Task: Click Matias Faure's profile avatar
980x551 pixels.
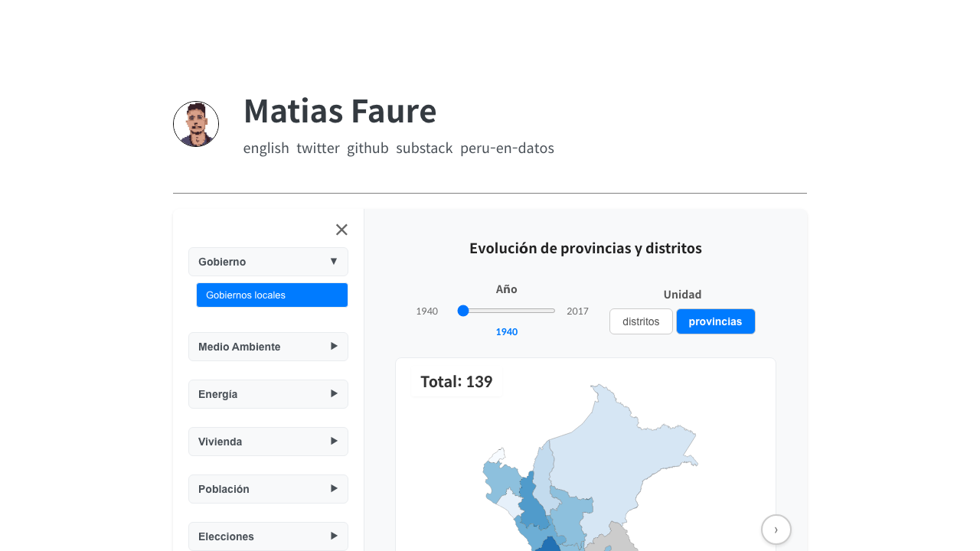Action: pyautogui.click(x=196, y=124)
